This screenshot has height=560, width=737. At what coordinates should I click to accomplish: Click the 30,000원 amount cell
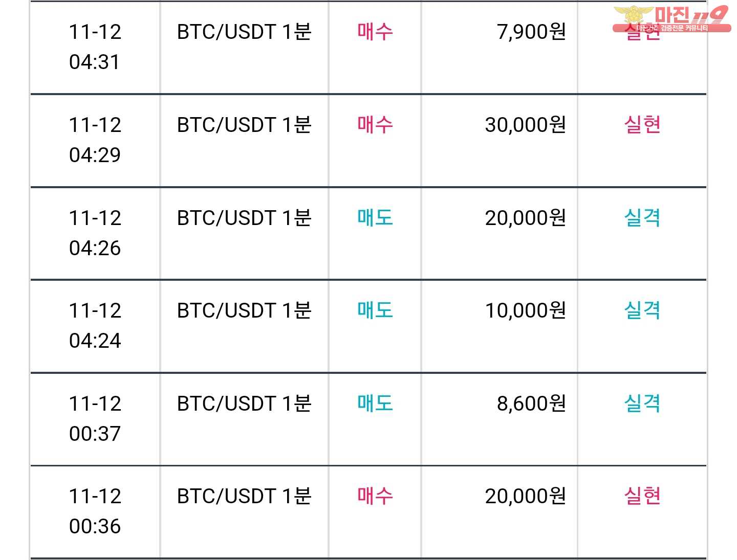[x=525, y=125]
